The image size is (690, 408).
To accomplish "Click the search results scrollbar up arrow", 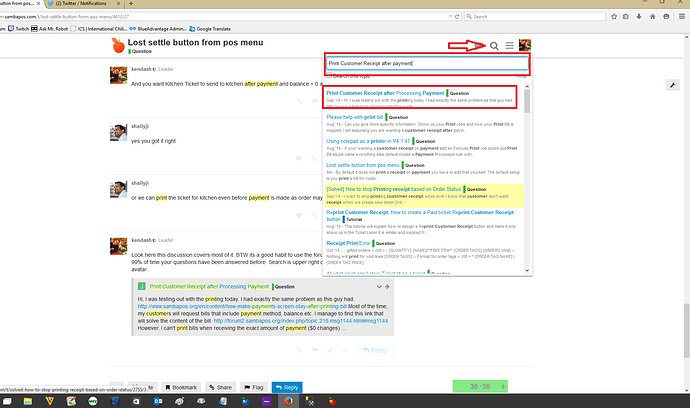I will tap(527, 86).
